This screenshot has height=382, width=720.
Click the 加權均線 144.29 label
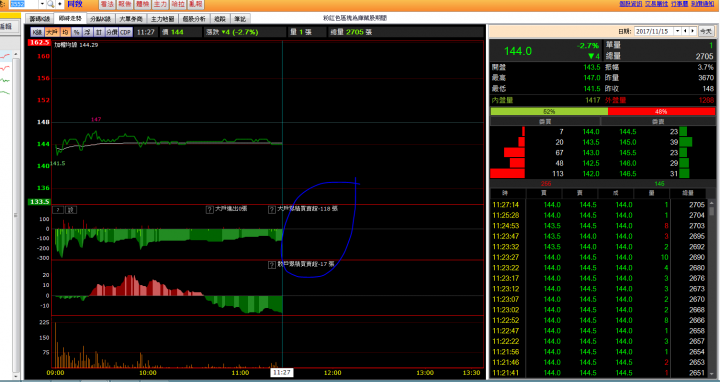click(x=76, y=45)
